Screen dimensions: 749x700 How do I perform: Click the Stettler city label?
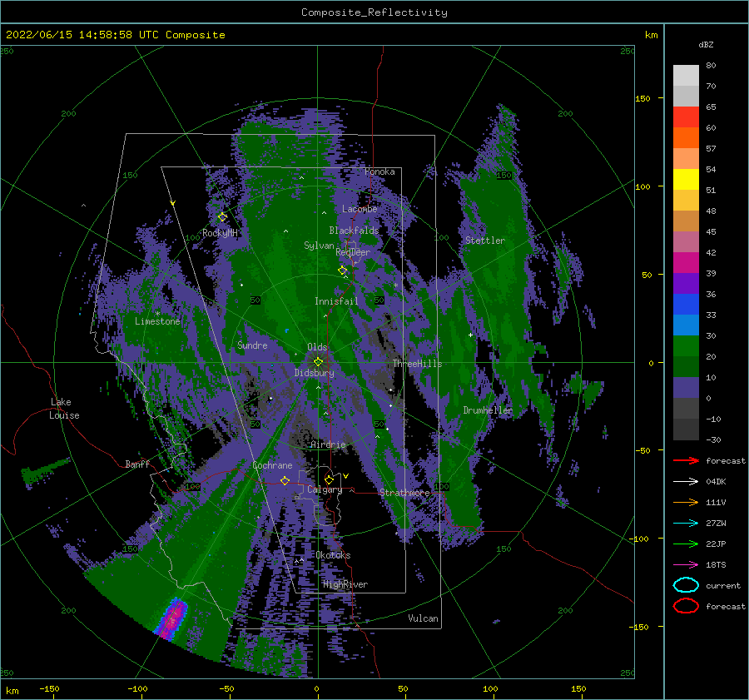click(x=485, y=241)
